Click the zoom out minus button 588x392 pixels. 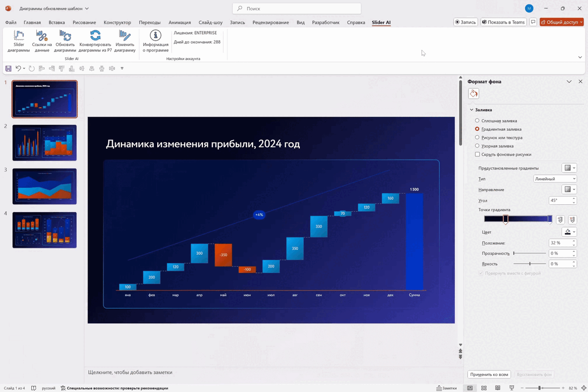pos(523,388)
